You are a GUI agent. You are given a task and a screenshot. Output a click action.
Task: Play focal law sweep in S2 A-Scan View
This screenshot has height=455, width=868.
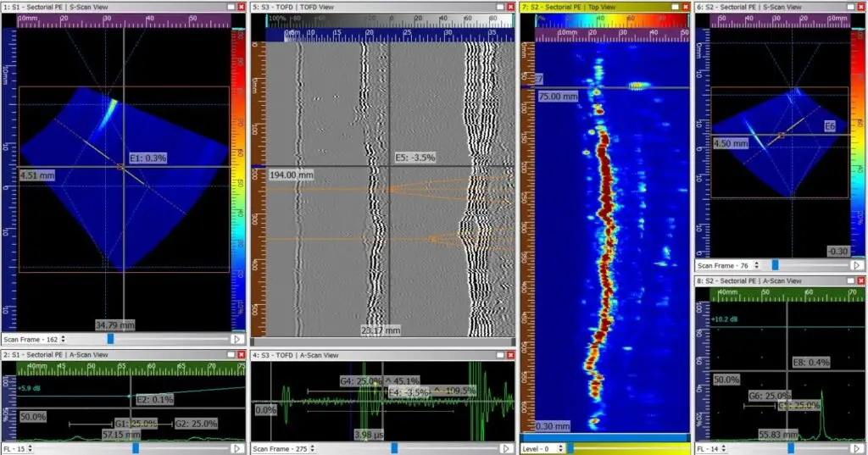[x=857, y=448]
